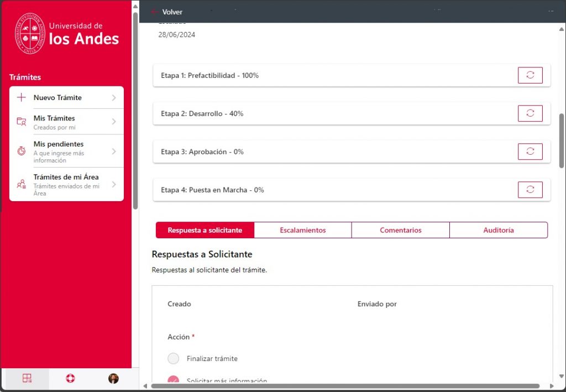Screen dimensions: 566x392
Task: Click the Acción required label
Action: click(x=181, y=337)
